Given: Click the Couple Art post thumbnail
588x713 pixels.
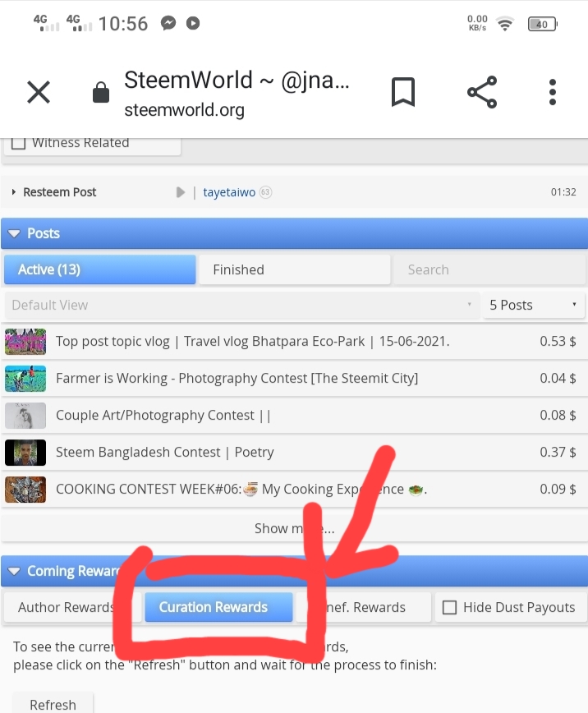Looking at the screenshot, I should pyautogui.click(x=25, y=415).
